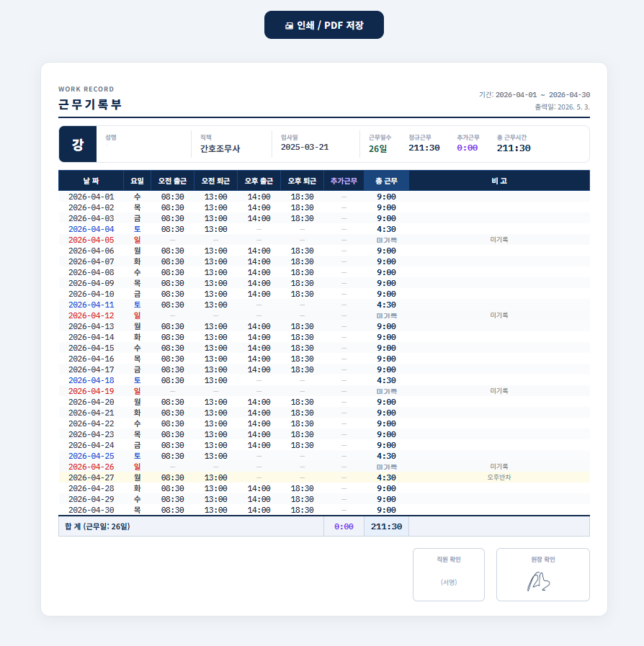Click the 26일 work days value

coord(378,149)
